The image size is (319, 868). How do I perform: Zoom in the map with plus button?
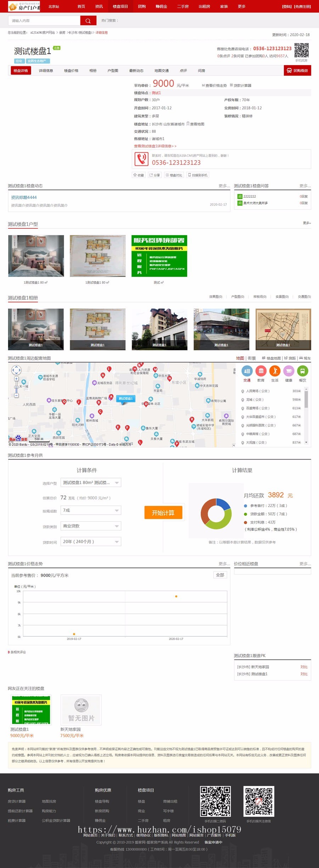click(x=16, y=379)
